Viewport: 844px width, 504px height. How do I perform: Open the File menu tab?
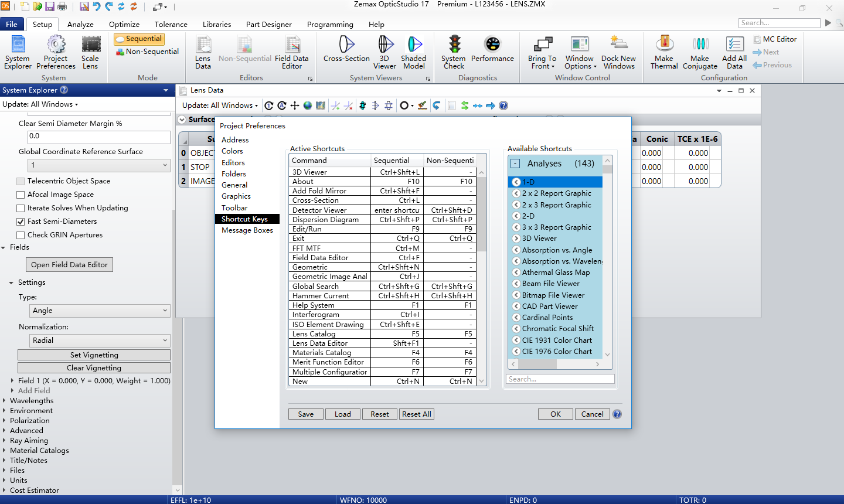click(x=12, y=24)
